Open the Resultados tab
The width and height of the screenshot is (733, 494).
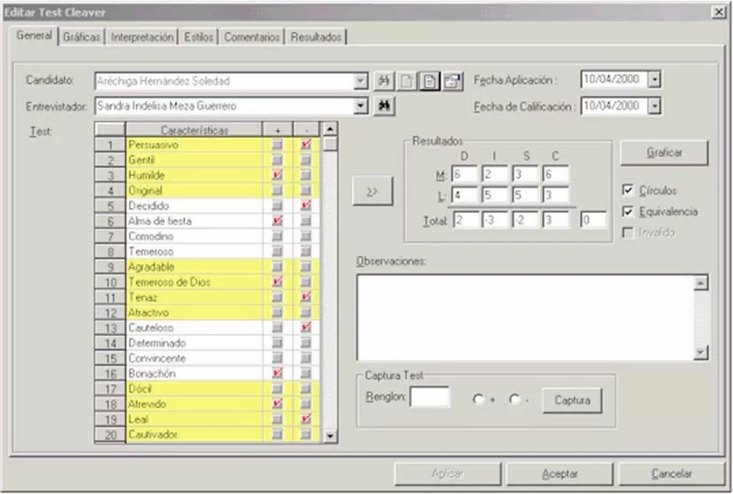pos(316,37)
